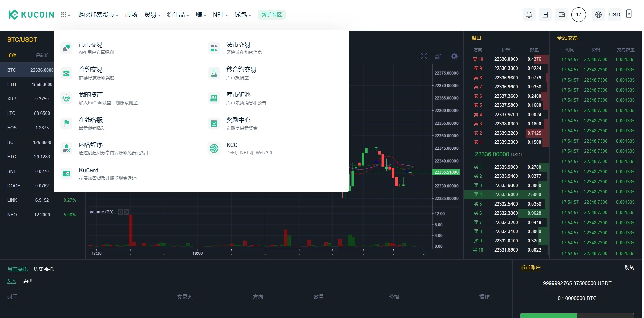Select 币币交易 from the menu
The width and height of the screenshot is (644, 318).
[91, 45]
